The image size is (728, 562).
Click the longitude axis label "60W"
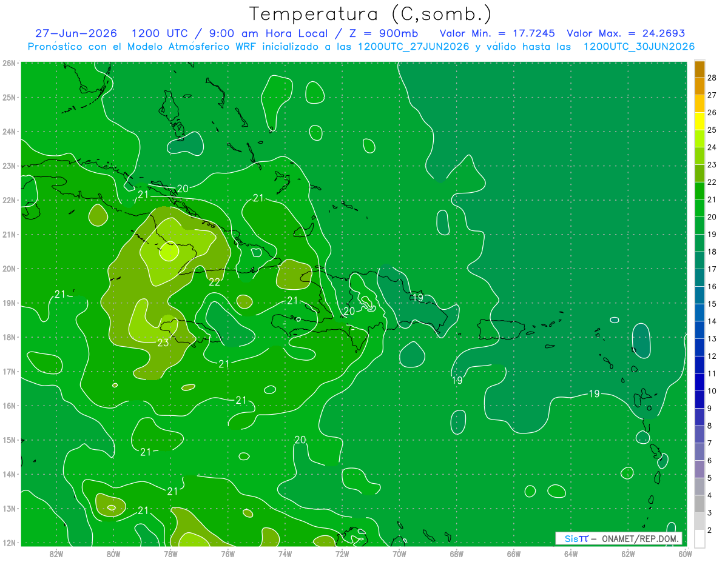click(685, 553)
